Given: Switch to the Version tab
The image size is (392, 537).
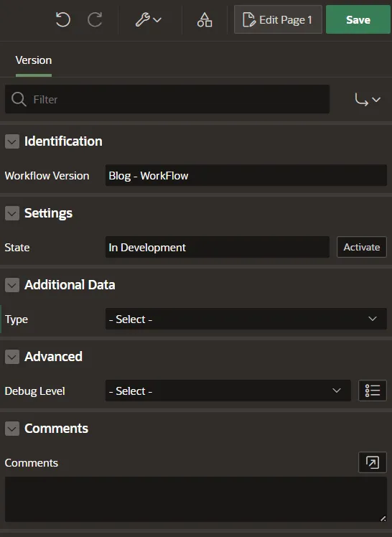Looking at the screenshot, I should click(x=34, y=60).
